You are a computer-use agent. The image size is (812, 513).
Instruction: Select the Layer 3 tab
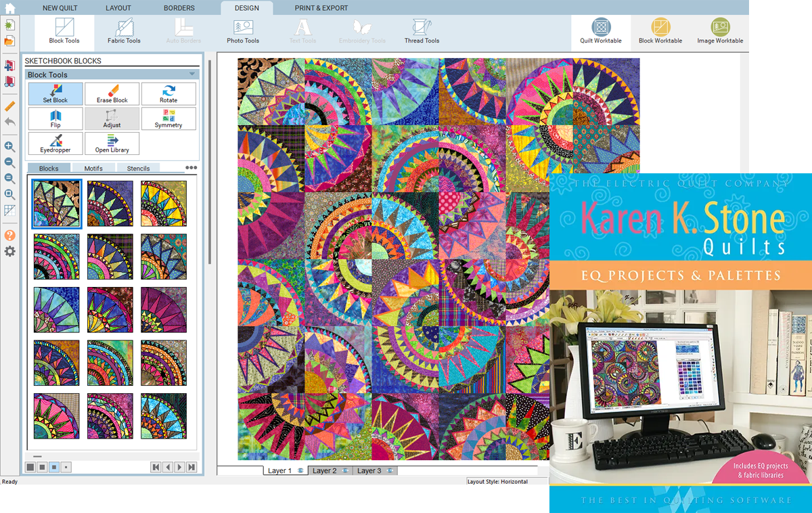click(x=374, y=470)
